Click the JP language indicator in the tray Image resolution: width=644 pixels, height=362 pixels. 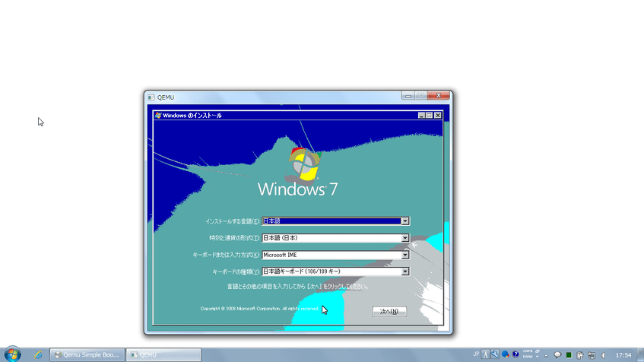tap(476, 354)
